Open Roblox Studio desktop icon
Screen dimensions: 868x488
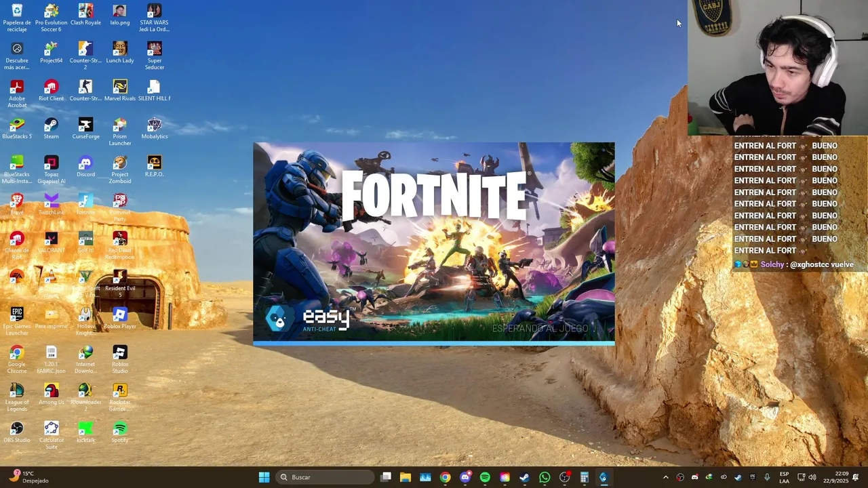click(120, 359)
